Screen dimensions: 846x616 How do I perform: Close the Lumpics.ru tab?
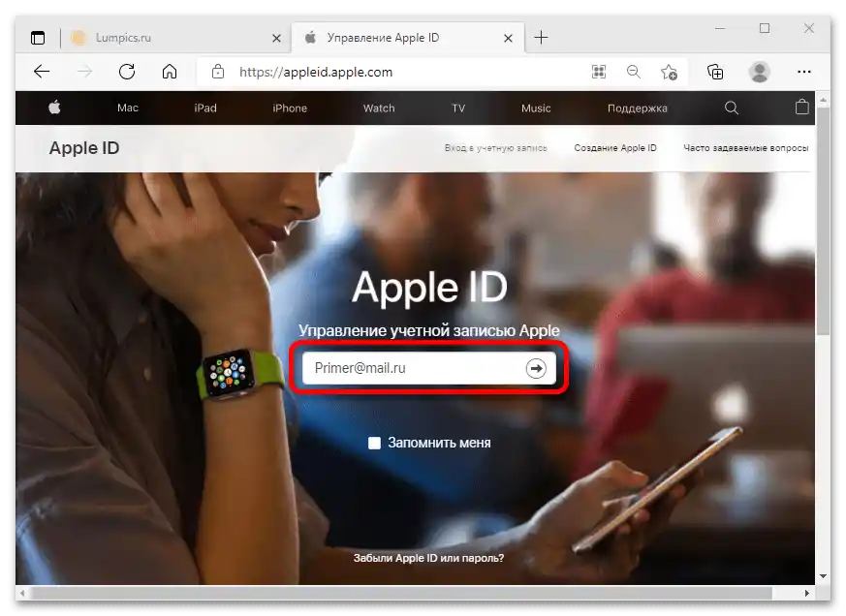[276, 39]
